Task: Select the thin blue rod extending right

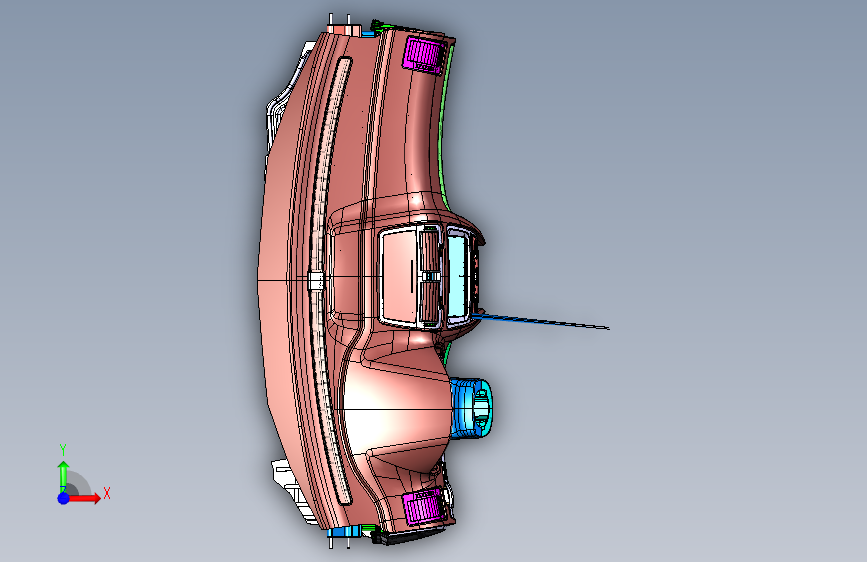Action: point(540,321)
